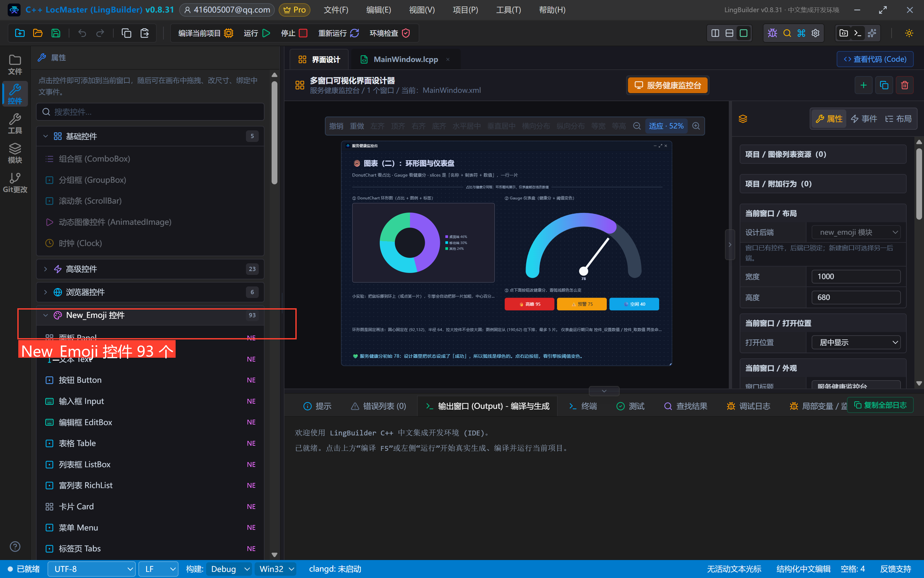924x578 pixels.
Task: Click the 搜索控件 search field
Action: point(150,112)
